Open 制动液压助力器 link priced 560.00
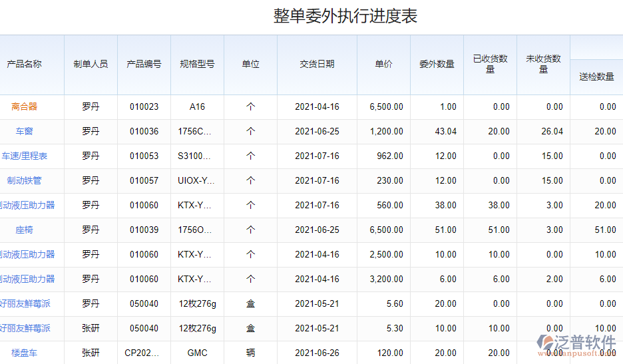The width and height of the screenshot is (623, 364). 27,205
